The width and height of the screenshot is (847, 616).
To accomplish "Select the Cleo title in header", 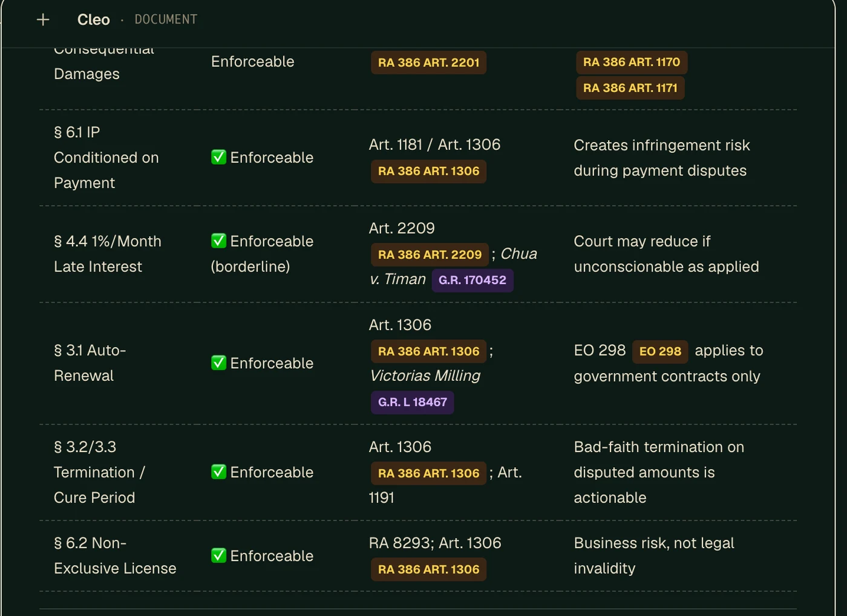I will click(94, 19).
